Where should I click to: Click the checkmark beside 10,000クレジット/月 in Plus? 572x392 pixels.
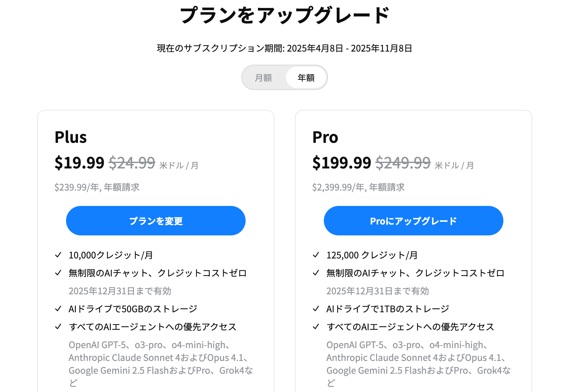point(58,255)
